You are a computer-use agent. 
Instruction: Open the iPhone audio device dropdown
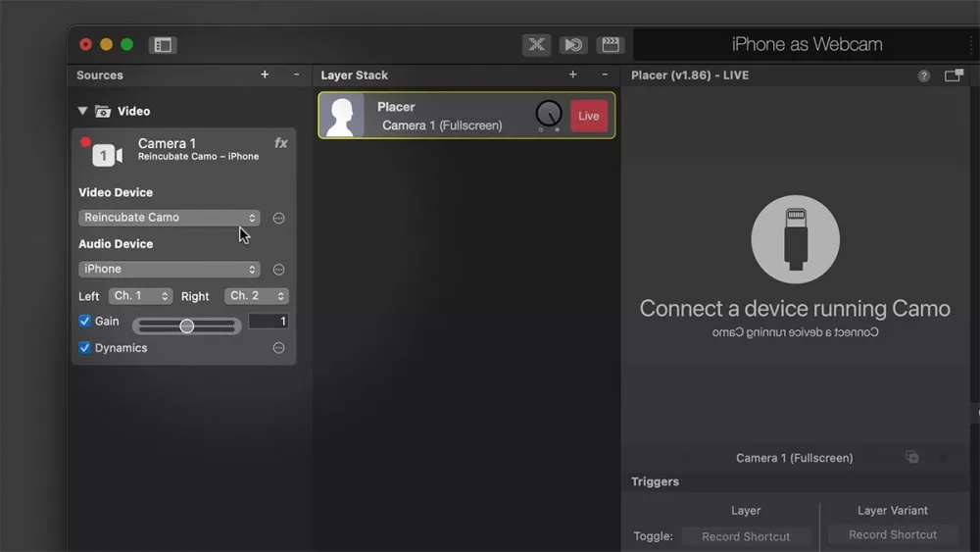(x=169, y=269)
